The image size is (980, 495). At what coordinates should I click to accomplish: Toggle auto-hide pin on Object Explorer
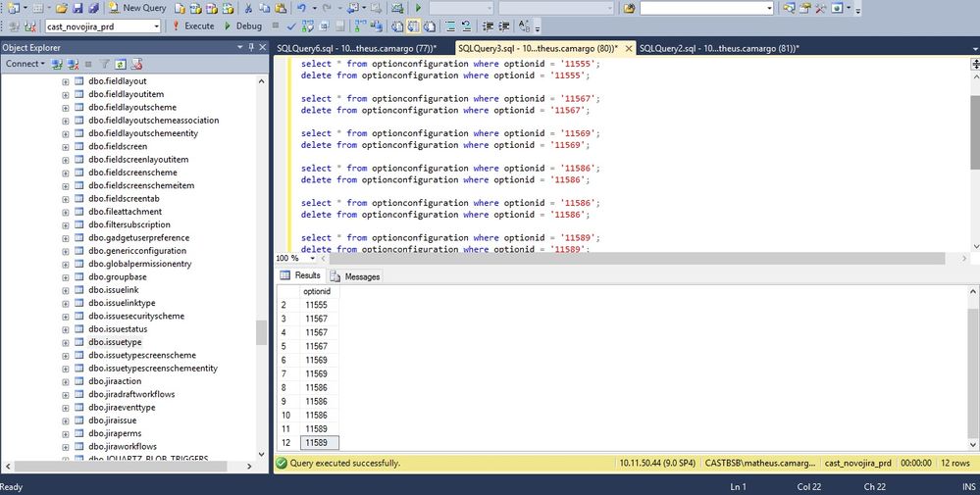coord(250,47)
